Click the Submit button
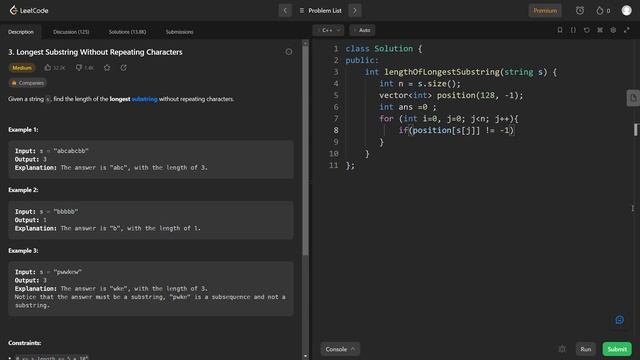Image resolution: width=640 pixels, height=360 pixels. (x=617, y=349)
